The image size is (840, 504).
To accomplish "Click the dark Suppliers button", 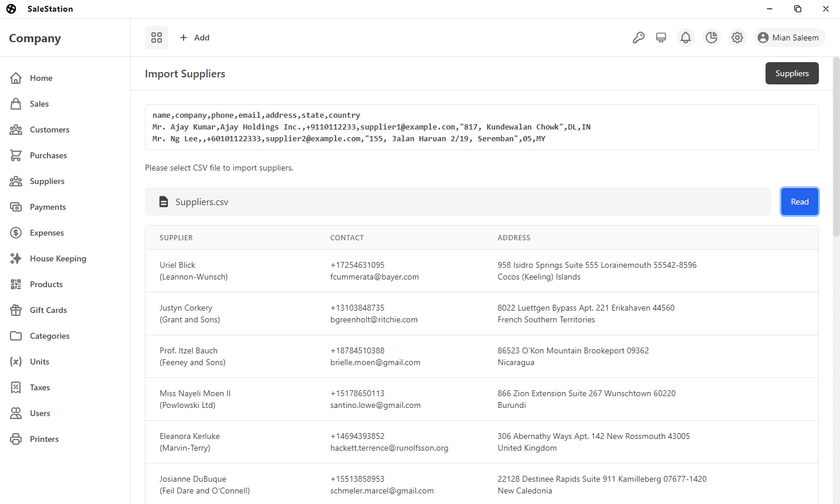I will [792, 73].
